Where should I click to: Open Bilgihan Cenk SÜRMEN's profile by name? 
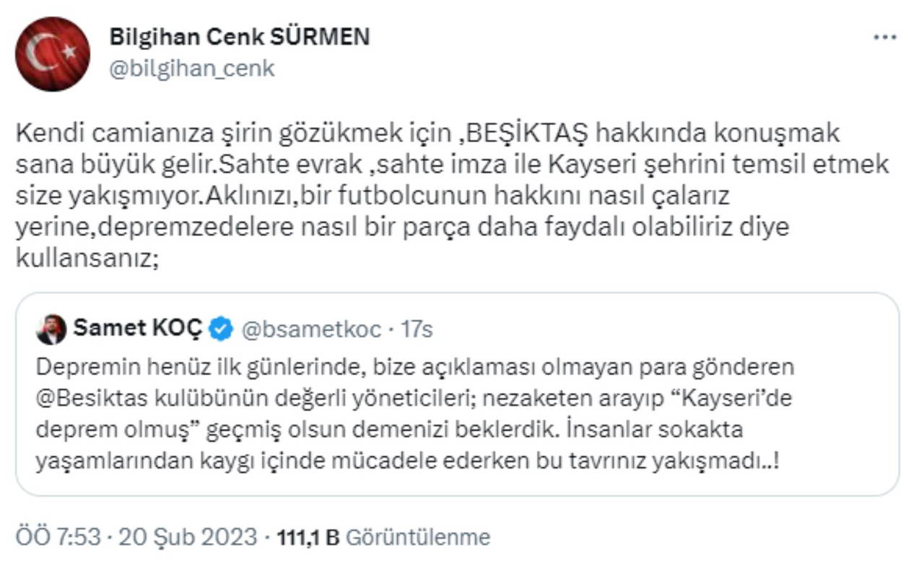(x=239, y=37)
